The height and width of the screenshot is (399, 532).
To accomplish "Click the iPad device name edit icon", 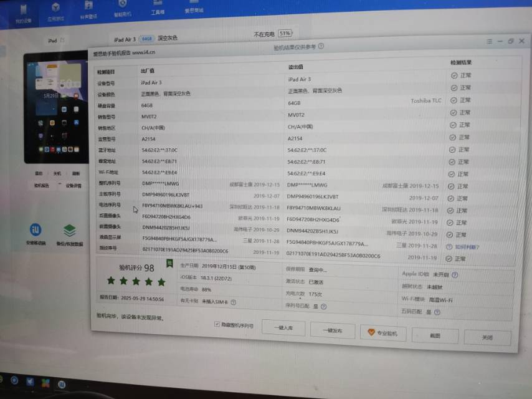I will click(62, 41).
